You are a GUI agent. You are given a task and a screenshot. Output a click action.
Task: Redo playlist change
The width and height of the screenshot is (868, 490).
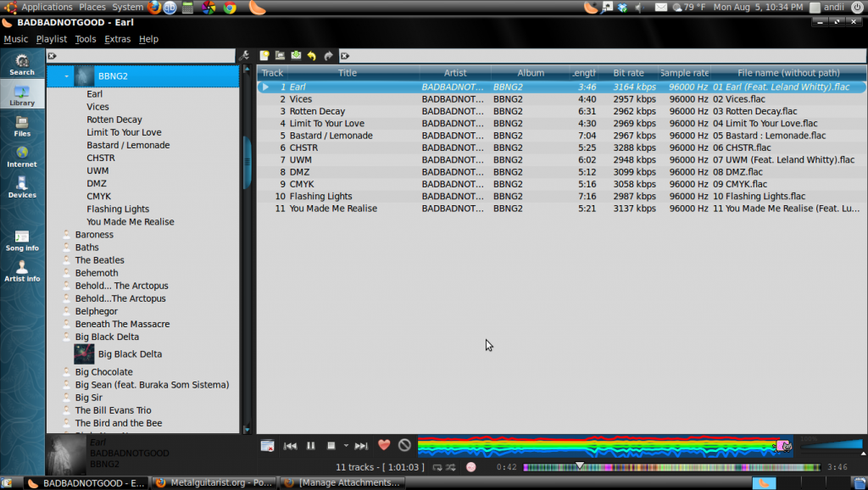click(328, 55)
